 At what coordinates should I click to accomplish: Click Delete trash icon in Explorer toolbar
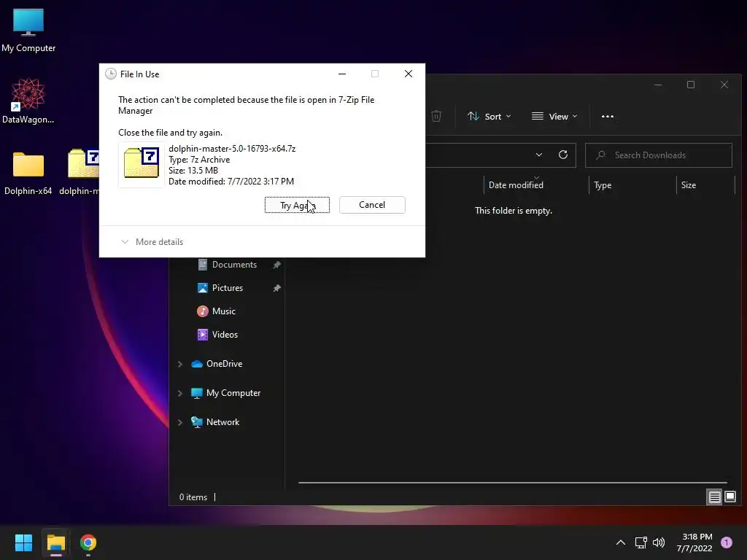coord(436,116)
